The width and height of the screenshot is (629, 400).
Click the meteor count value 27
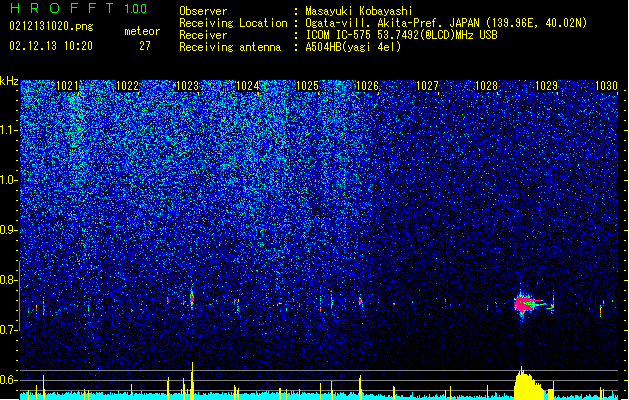click(145, 46)
